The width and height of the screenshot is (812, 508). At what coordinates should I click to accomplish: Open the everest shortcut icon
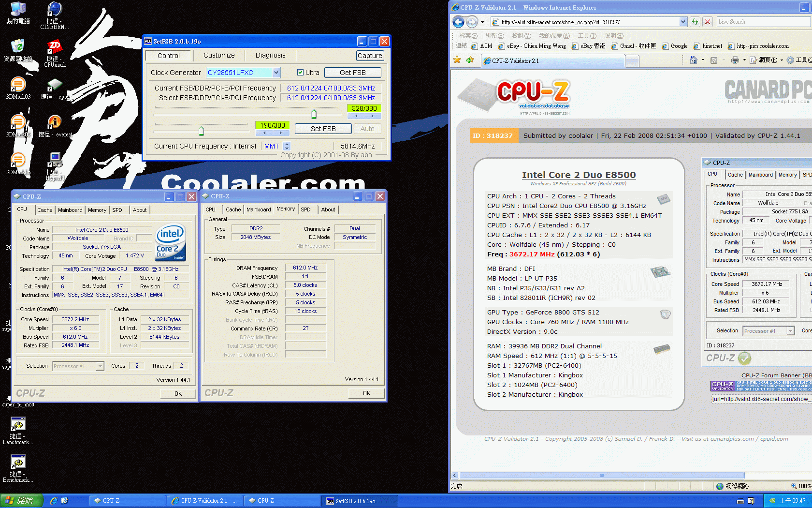pyautogui.click(x=55, y=126)
